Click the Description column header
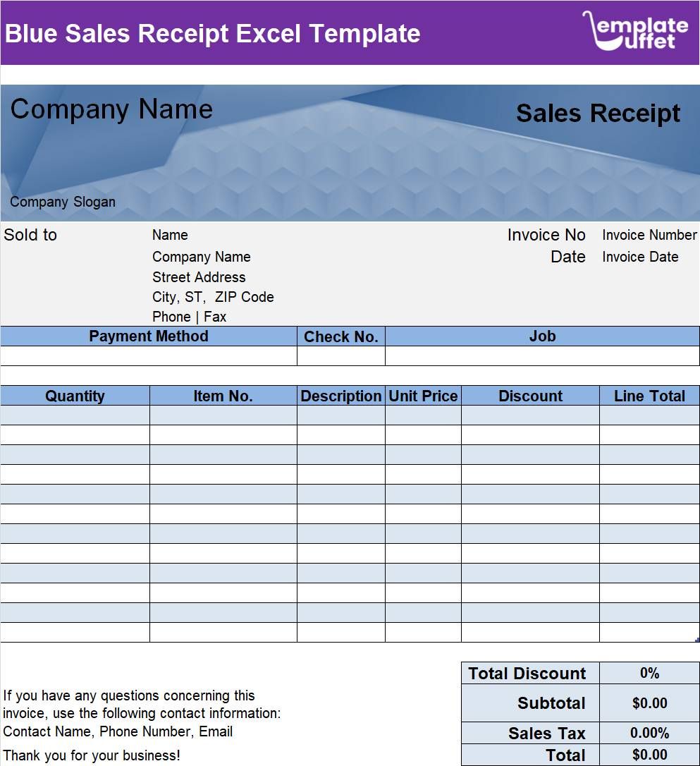 [x=341, y=396]
